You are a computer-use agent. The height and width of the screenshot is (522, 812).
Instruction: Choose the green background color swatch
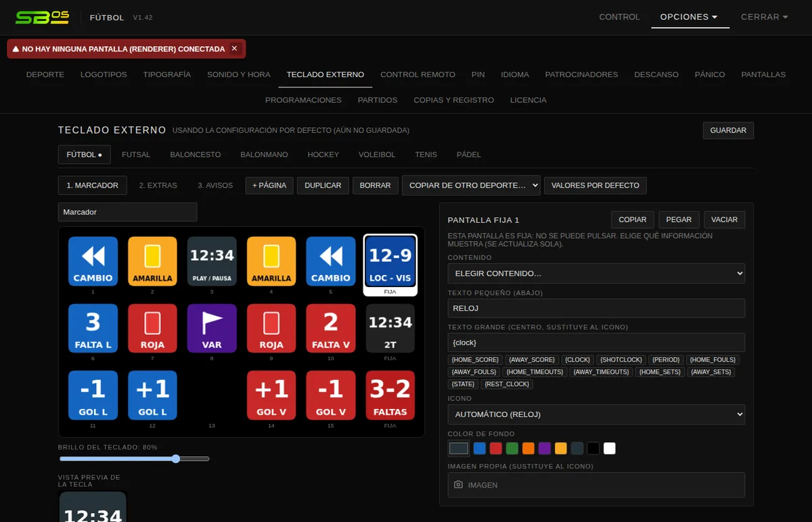pos(512,448)
